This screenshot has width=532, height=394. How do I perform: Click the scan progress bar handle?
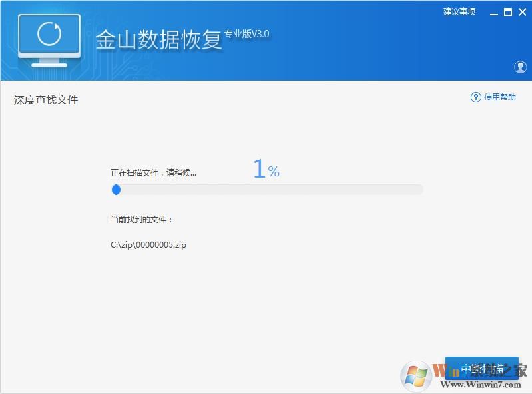point(116,190)
